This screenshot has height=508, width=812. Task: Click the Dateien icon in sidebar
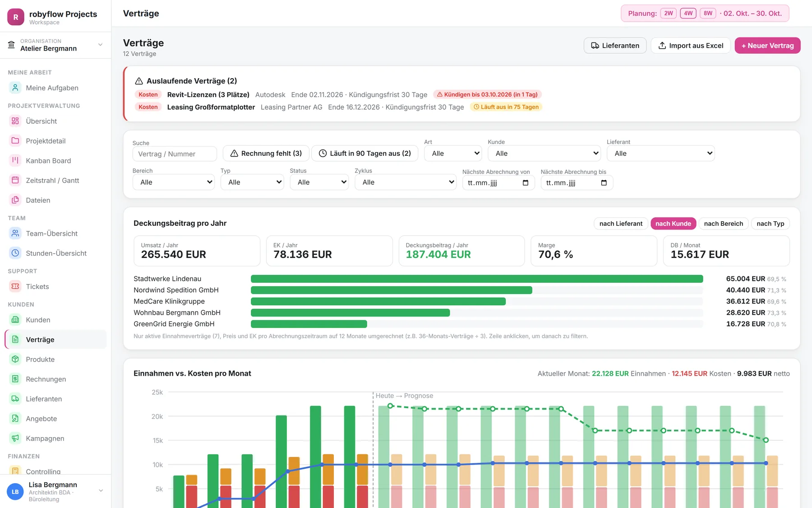tap(15, 200)
